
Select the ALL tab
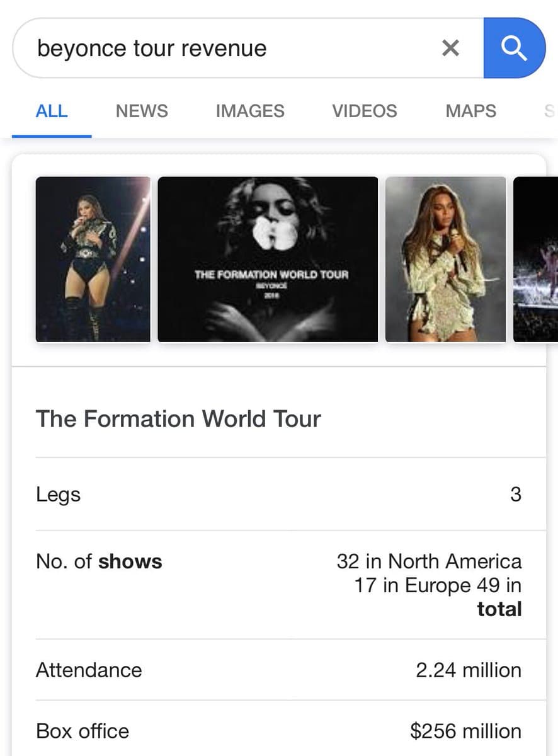pos(52,112)
